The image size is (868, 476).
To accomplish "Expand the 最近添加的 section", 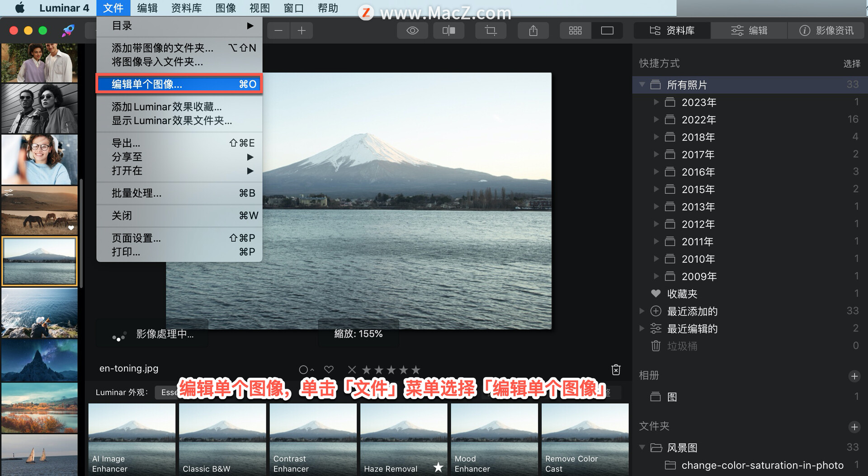I will tap(642, 311).
